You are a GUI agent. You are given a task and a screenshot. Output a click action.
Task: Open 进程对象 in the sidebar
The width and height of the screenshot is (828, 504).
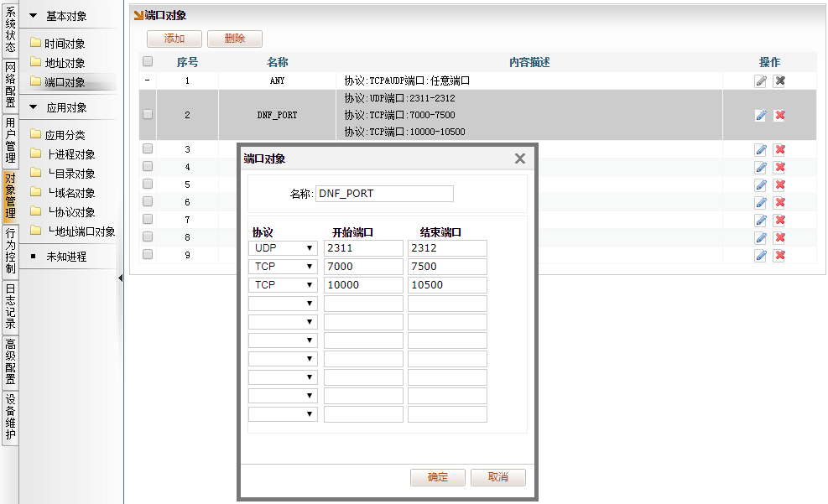70,154
